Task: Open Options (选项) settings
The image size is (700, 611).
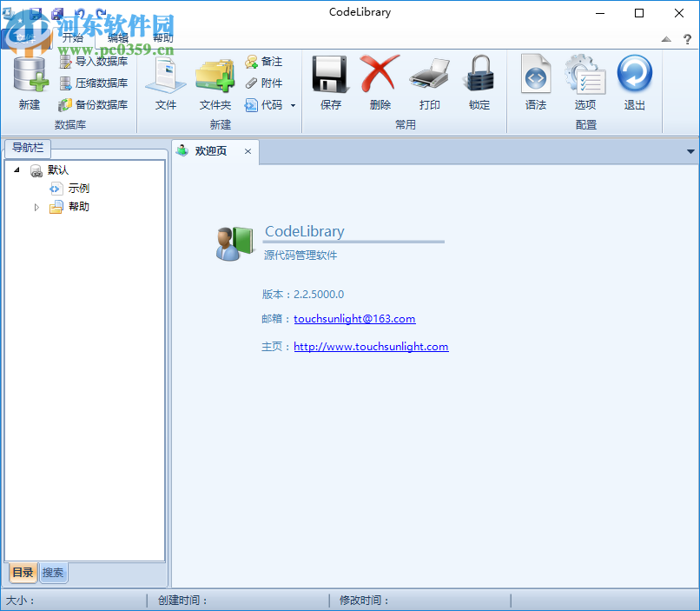Action: tap(585, 83)
